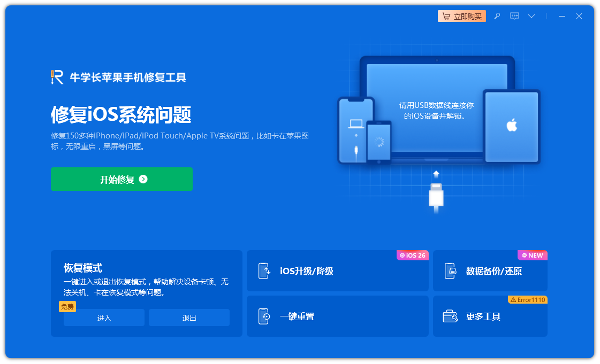Expand the title bar dropdown menu chevron
The height and width of the screenshot is (364, 600).
tap(531, 16)
